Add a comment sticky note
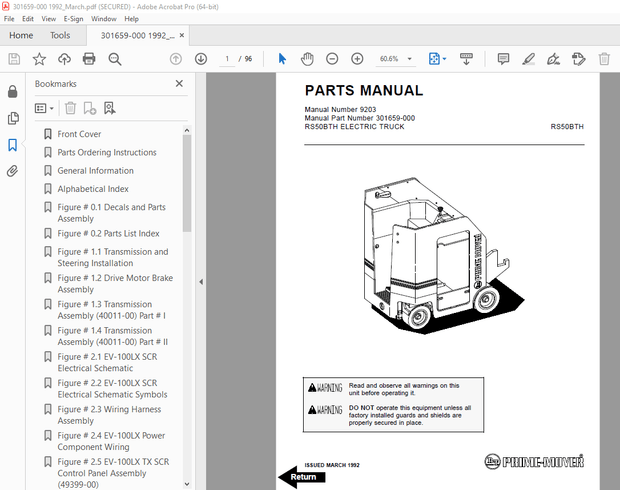Viewport: 620px width, 490px height. click(x=503, y=59)
